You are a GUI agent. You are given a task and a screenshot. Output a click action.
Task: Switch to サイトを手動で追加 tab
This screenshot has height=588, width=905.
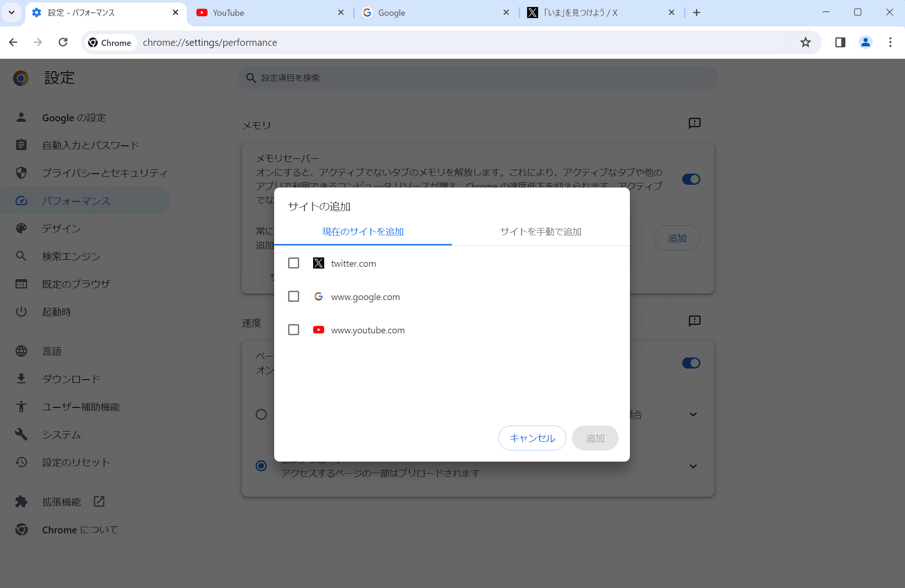540,231
